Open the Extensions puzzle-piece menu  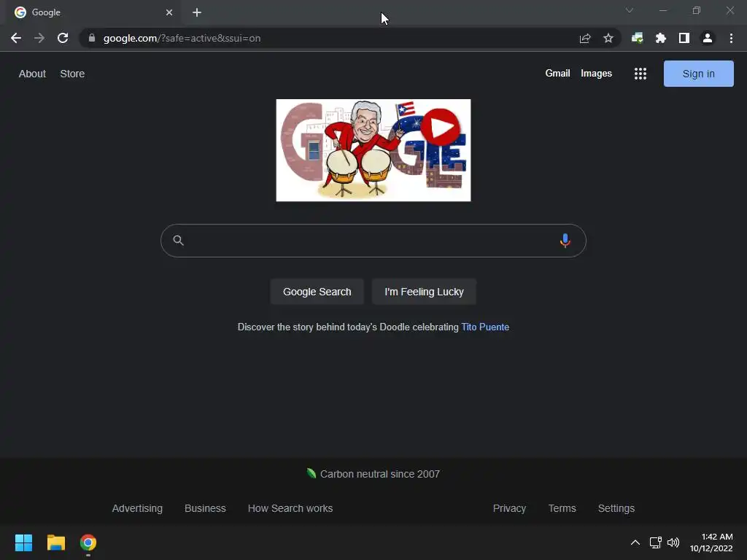tap(661, 38)
